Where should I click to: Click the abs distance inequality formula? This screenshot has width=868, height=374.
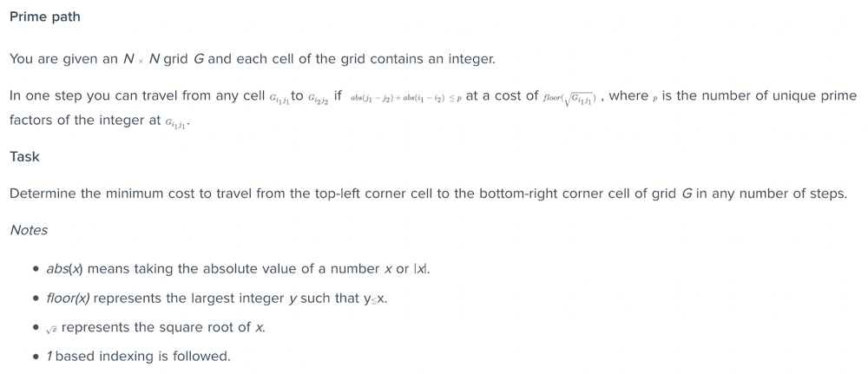[x=405, y=98]
